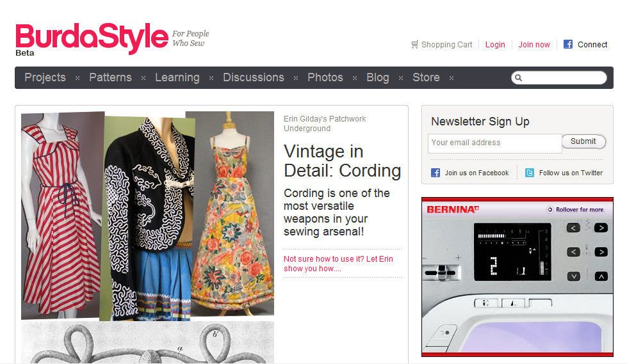The width and height of the screenshot is (627, 364).
Task: Click Erin Gilday's Patchwork Underground text
Action: (325, 123)
